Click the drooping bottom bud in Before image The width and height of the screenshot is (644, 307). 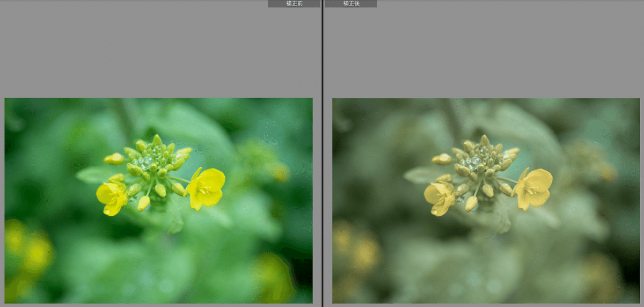[144, 203]
